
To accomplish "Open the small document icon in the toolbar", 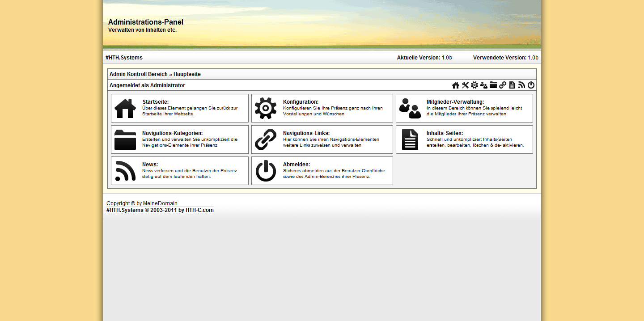I will (512, 85).
